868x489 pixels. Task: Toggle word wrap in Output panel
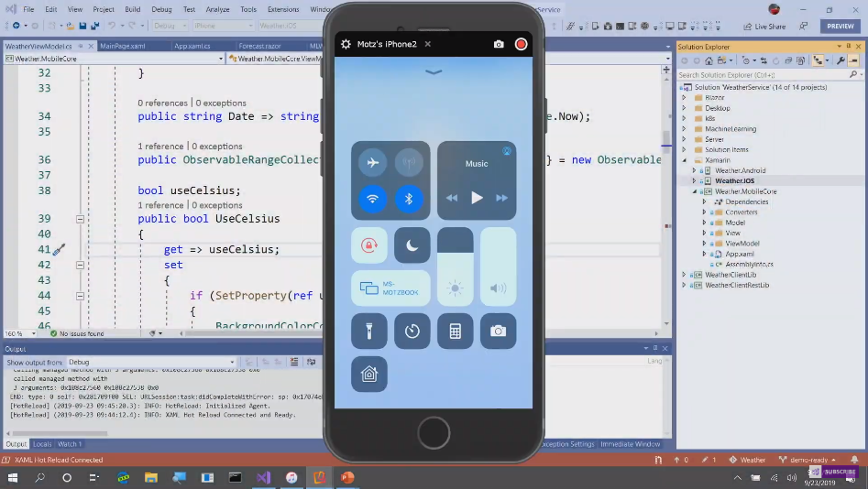(x=311, y=362)
